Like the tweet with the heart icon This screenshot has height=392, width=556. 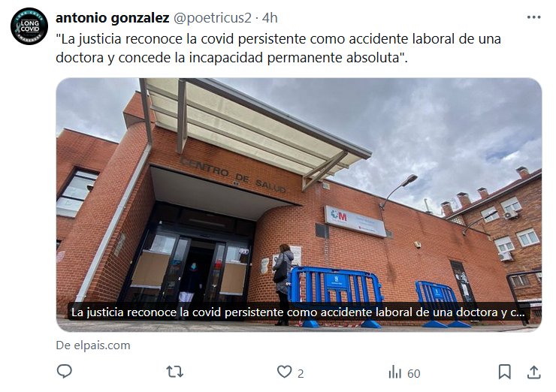(x=284, y=372)
